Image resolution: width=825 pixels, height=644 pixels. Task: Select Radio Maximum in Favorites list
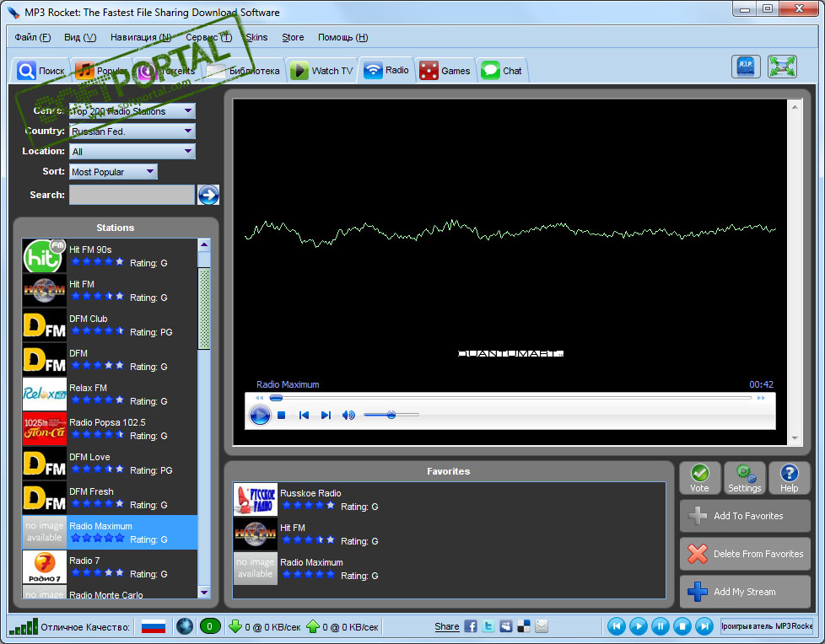[x=449, y=569]
